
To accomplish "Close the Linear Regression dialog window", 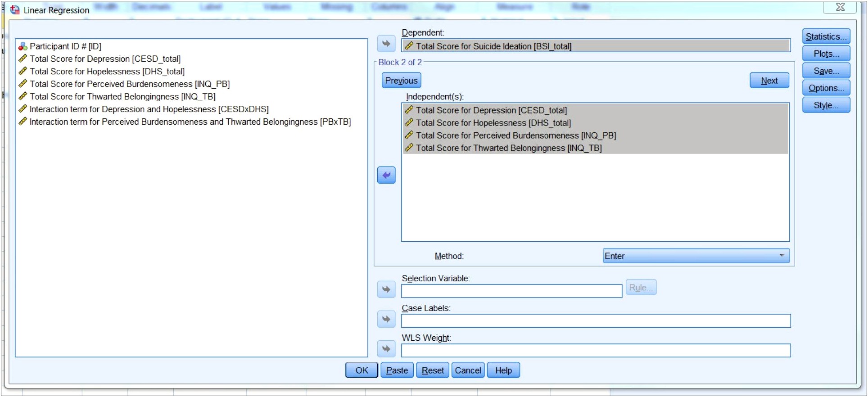I will pos(840,7).
